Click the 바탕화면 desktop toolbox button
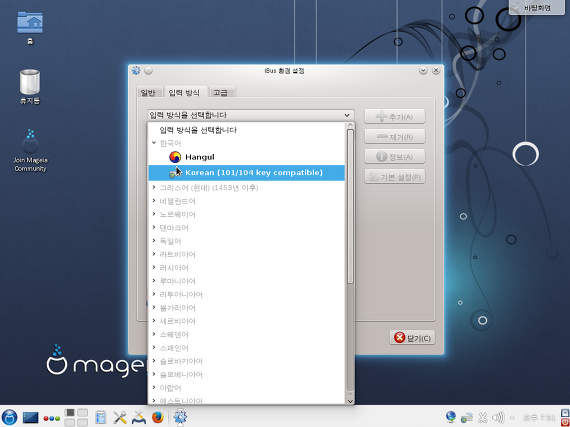 pos(537,7)
